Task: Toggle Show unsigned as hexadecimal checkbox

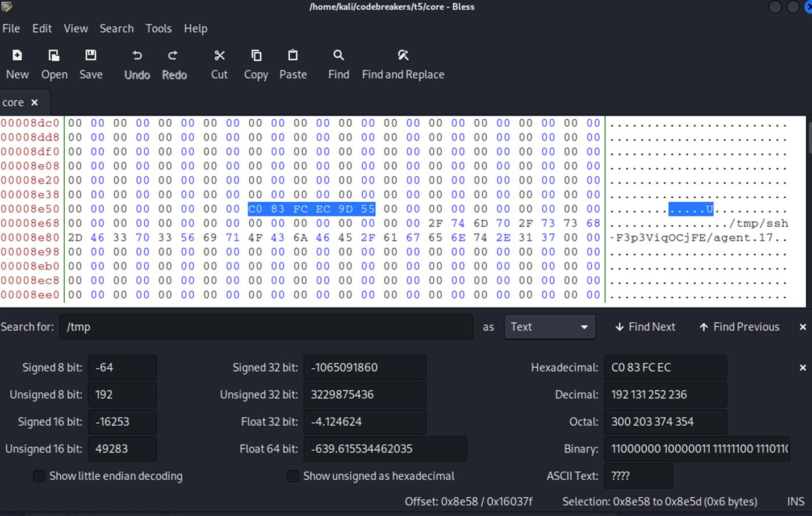Action: tap(293, 476)
